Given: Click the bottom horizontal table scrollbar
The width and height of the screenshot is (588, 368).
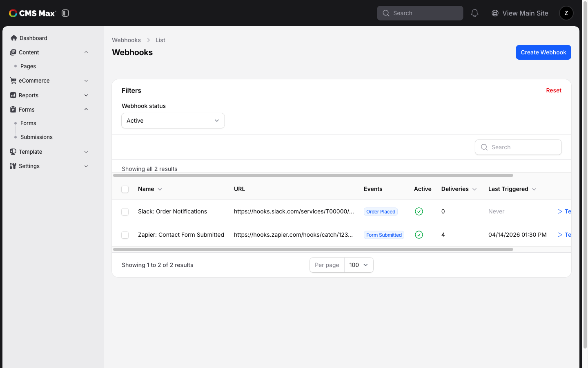Looking at the screenshot, I should (x=313, y=249).
